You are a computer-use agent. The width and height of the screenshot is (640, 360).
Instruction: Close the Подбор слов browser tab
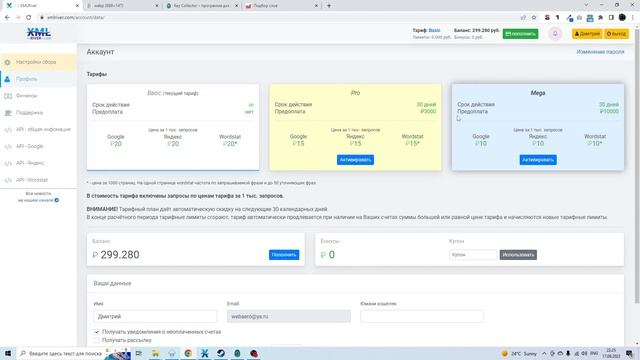[316, 6]
